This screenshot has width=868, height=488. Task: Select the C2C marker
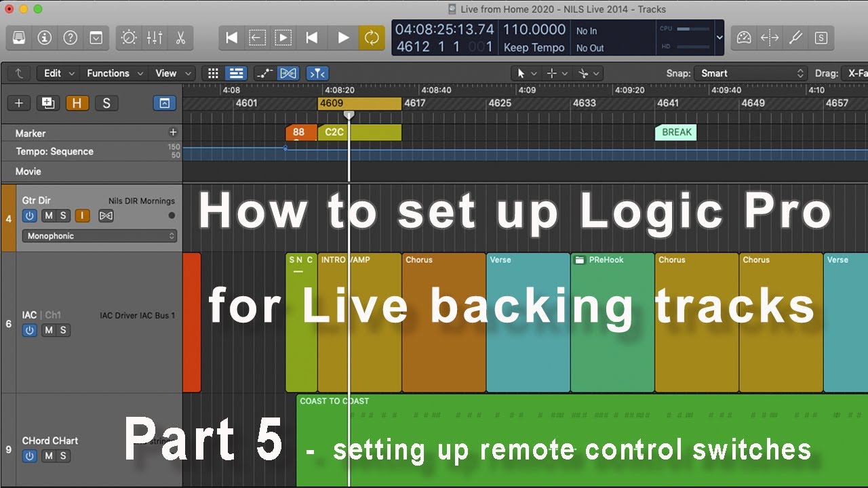(x=359, y=132)
